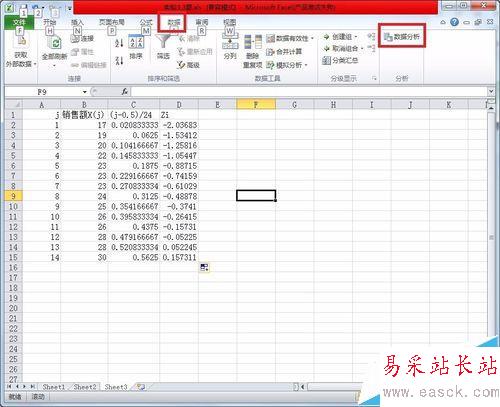Select column A header
500x407 pixels.
point(41,105)
